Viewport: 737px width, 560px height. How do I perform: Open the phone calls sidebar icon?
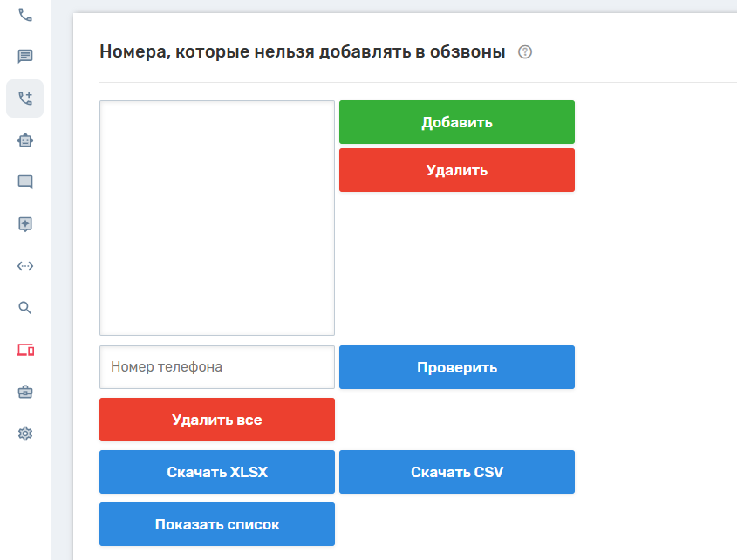pyautogui.click(x=25, y=15)
